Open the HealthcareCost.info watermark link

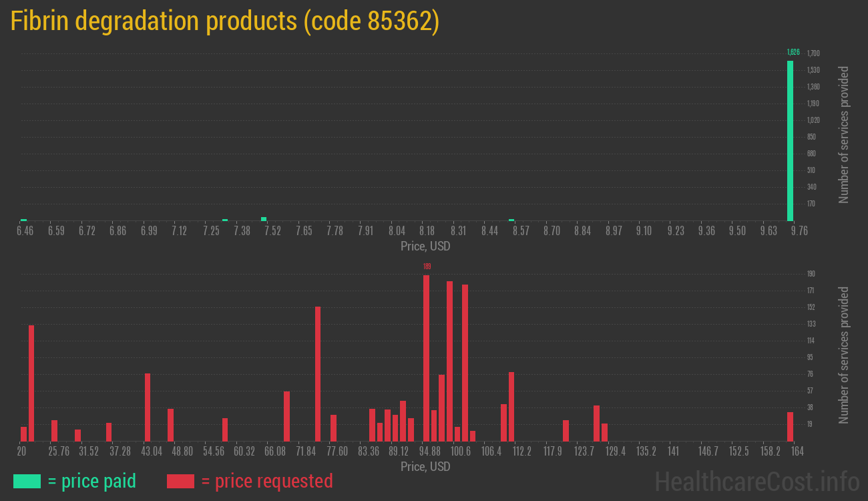[x=756, y=481]
